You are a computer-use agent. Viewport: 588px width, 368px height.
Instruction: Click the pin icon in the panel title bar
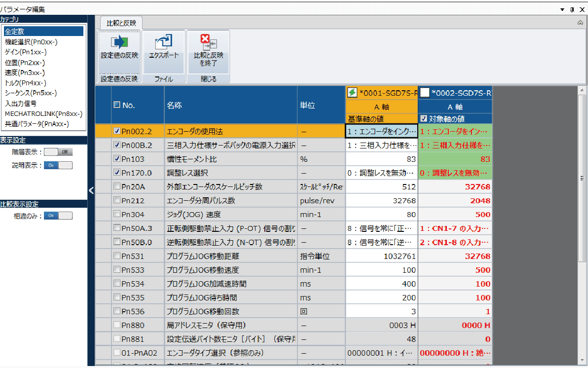[x=572, y=9]
